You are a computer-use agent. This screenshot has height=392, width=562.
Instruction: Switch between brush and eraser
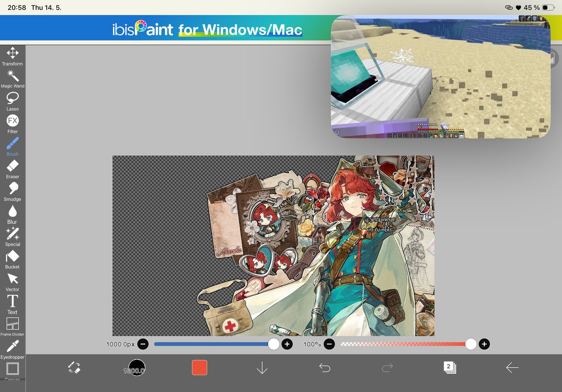point(74,367)
